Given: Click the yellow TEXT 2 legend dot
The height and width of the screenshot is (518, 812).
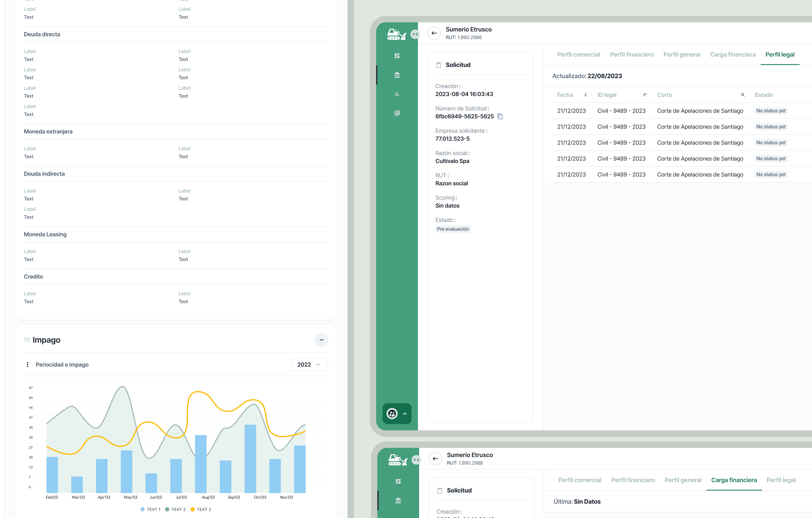Looking at the screenshot, I should pos(192,510).
